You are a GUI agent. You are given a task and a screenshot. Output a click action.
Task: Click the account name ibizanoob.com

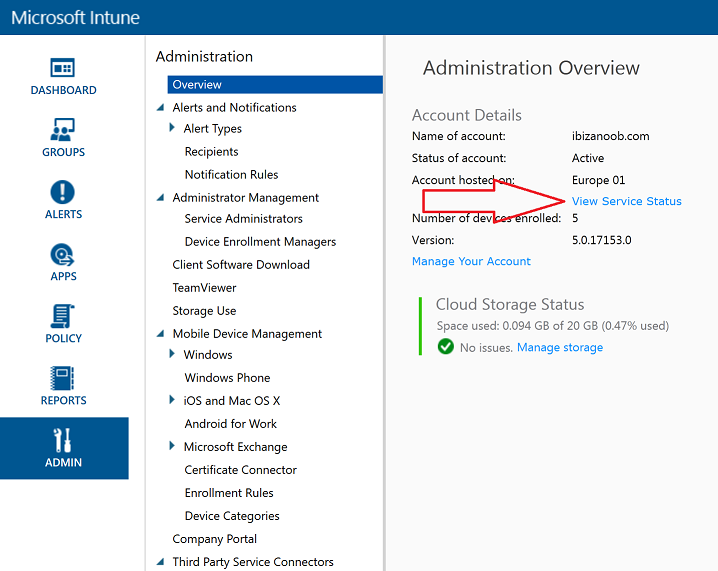(x=610, y=136)
